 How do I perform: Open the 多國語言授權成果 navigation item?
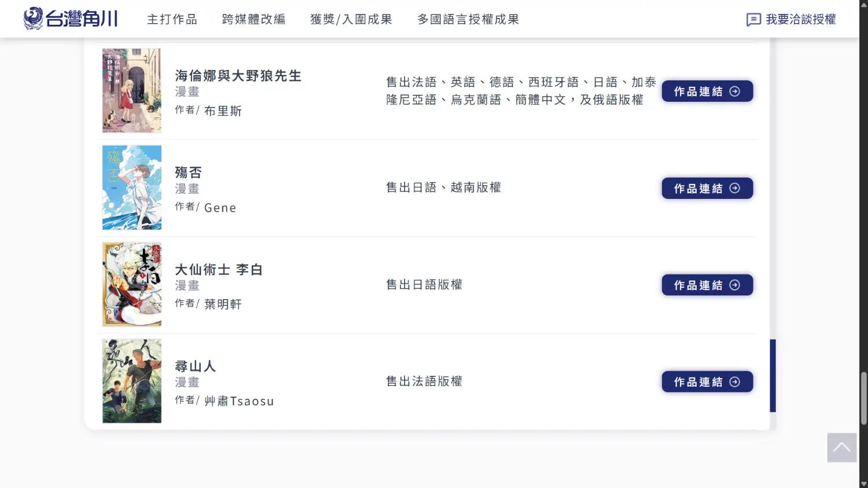pyautogui.click(x=468, y=20)
